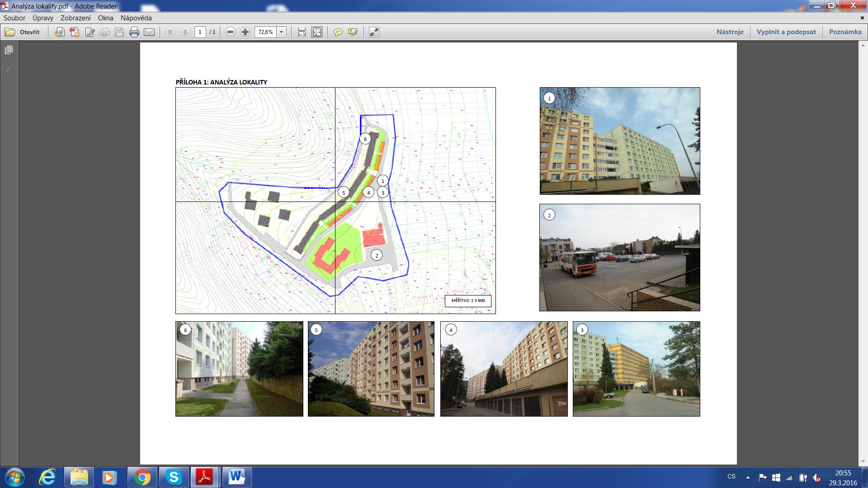This screenshot has height=488, width=868.
Task: Open the Nápověda menu
Action: (136, 18)
